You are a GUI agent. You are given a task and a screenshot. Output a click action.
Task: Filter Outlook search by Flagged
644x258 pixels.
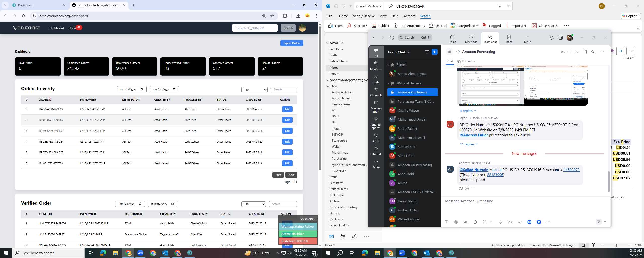click(492, 26)
